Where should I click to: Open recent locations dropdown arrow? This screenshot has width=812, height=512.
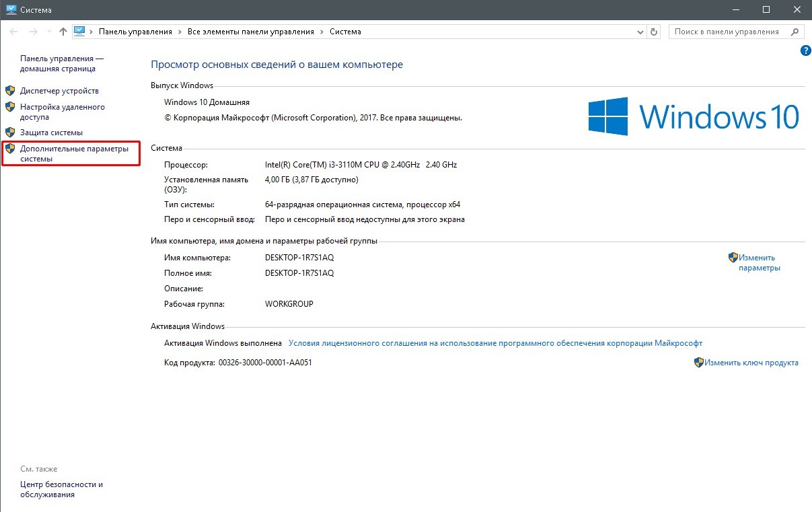pos(49,32)
